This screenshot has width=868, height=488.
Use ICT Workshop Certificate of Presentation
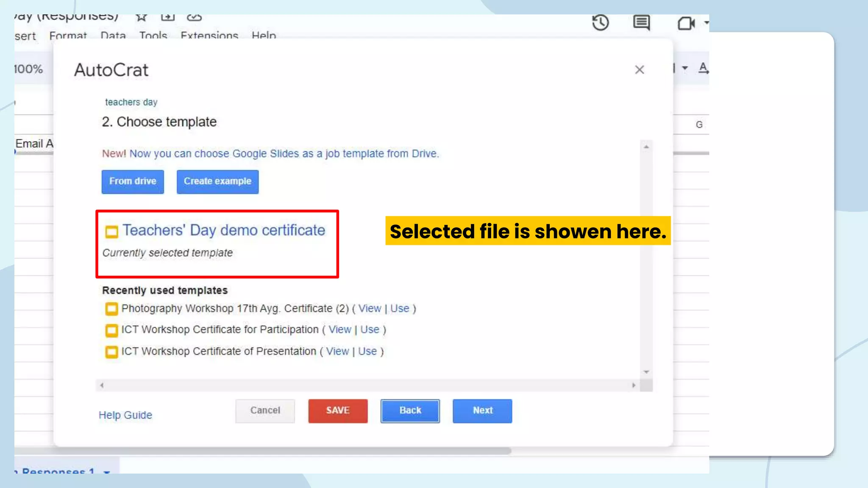click(x=367, y=351)
